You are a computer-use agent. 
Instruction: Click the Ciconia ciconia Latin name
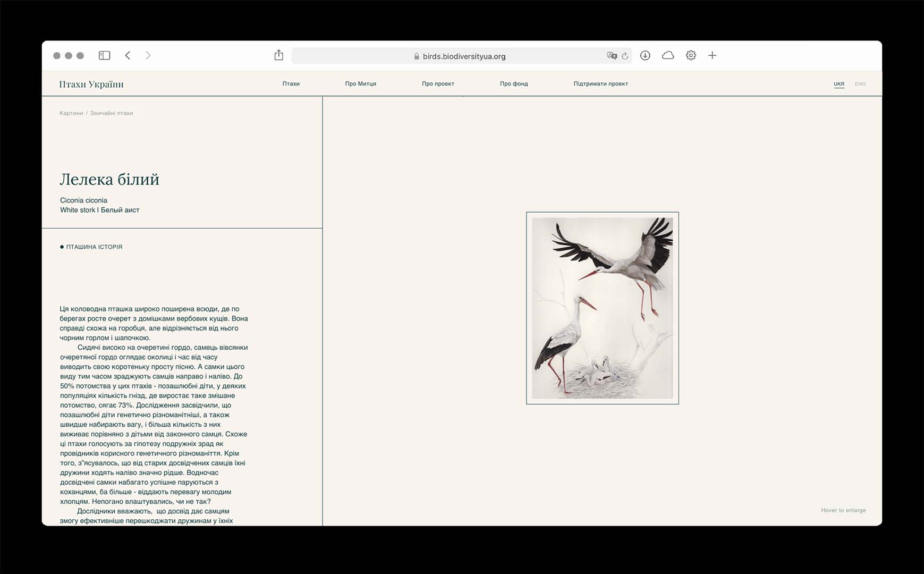(x=83, y=200)
